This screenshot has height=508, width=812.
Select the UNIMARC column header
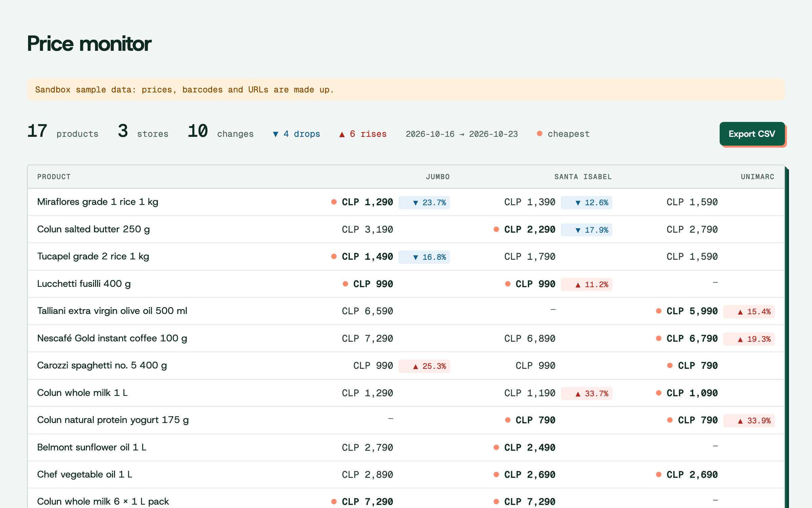click(x=758, y=177)
